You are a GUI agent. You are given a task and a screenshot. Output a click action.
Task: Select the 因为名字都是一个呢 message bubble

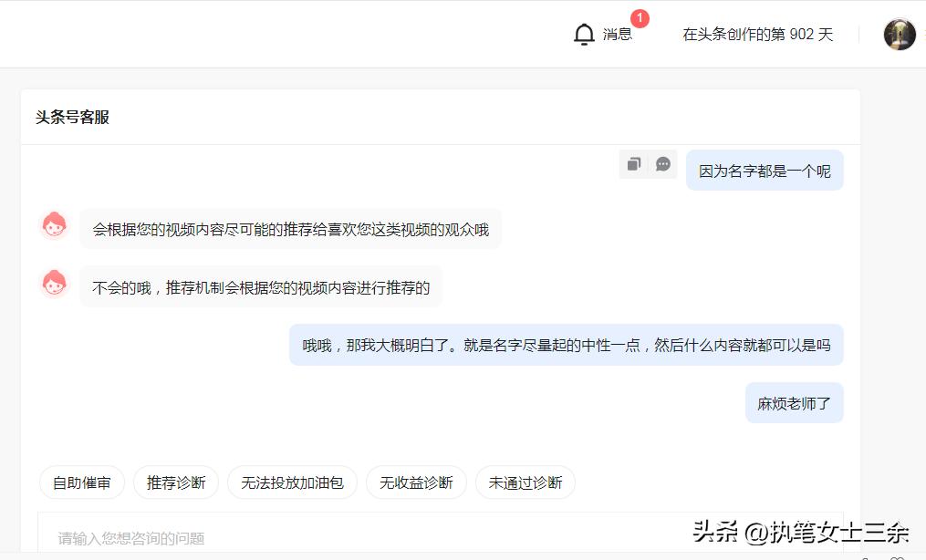tap(765, 170)
